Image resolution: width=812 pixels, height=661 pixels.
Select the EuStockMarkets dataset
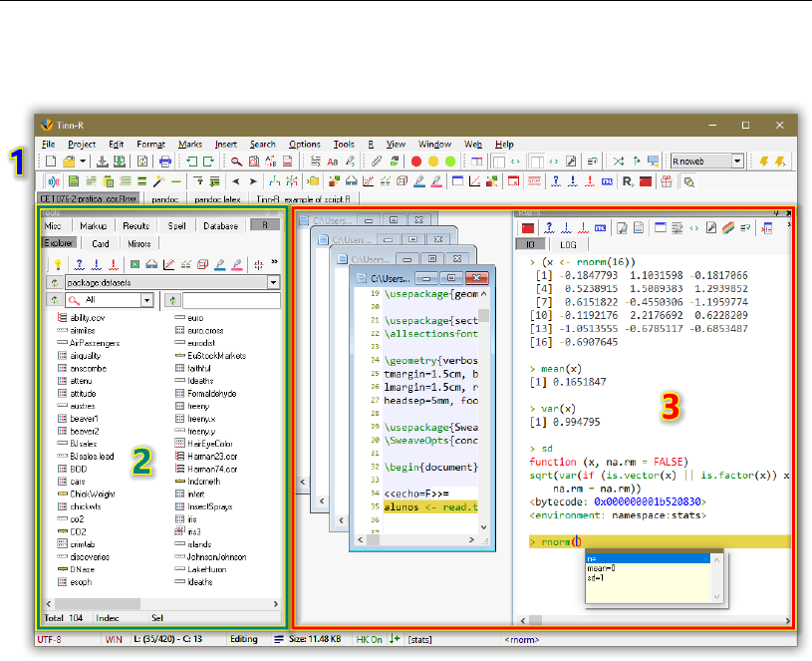[216, 355]
